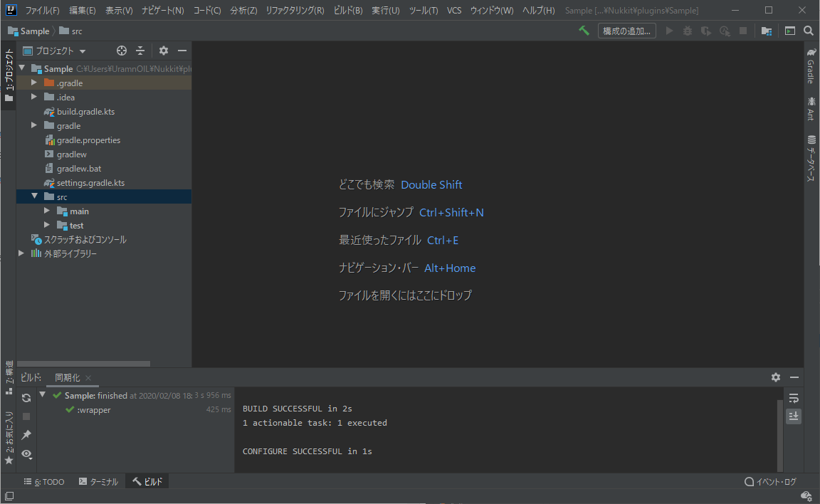Click the Debug bug icon in toolbar
Viewport: 820px width, 504px height.
pyautogui.click(x=687, y=31)
